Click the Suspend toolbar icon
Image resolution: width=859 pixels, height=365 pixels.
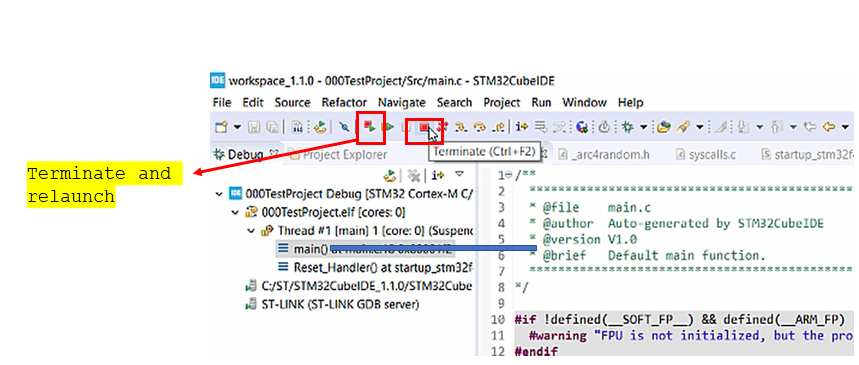coord(406,127)
